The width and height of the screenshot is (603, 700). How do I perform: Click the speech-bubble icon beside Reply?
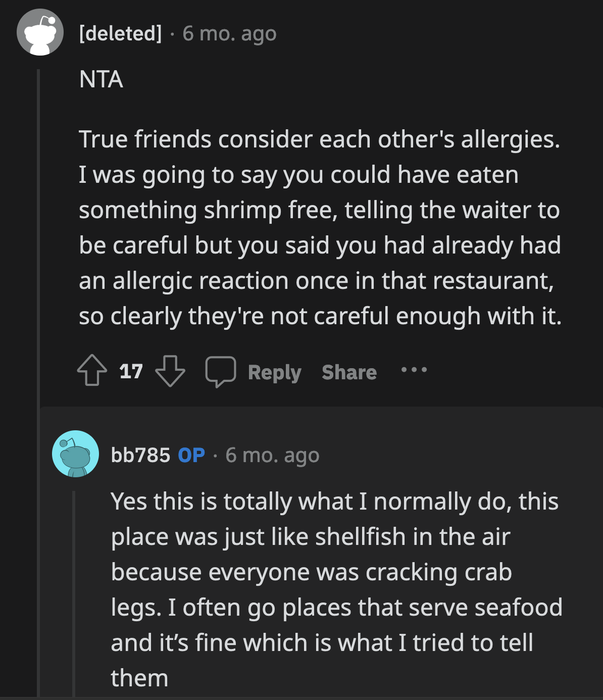[221, 372]
